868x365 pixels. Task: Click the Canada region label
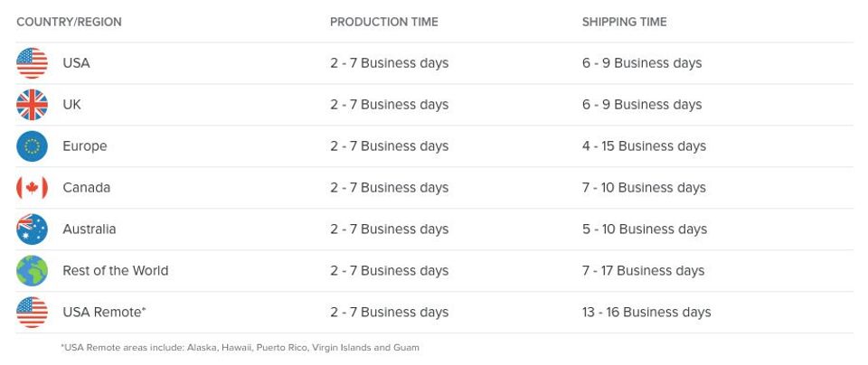coord(86,188)
